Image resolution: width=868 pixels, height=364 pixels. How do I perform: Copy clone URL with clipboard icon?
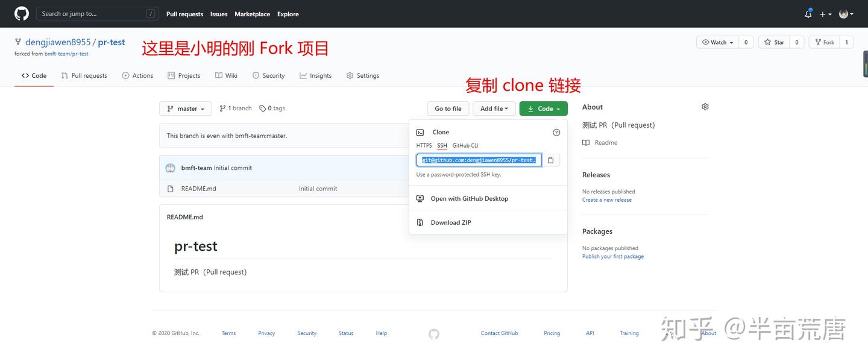pos(551,160)
